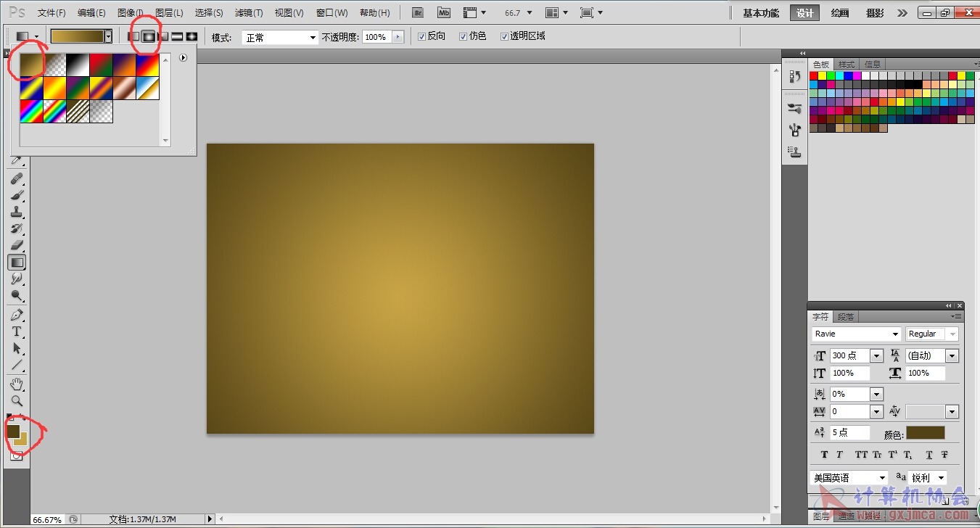This screenshot has width=980, height=528.
Task: Open the 滤镜(T) Filter menu
Action: tap(249, 13)
